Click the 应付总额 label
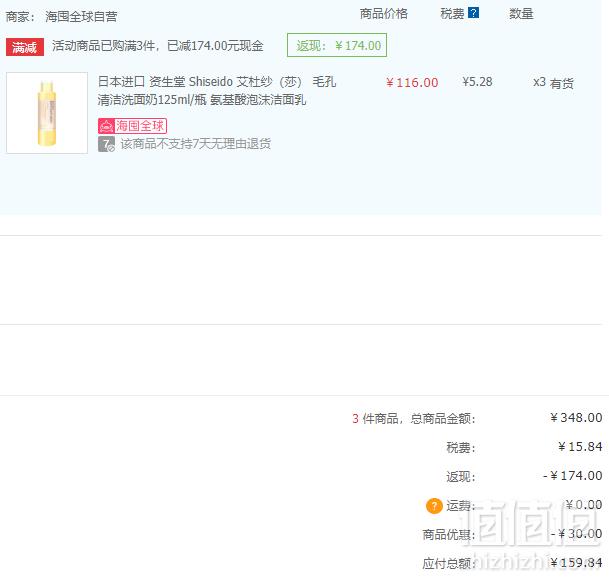This screenshot has width=609, height=579. (449, 563)
